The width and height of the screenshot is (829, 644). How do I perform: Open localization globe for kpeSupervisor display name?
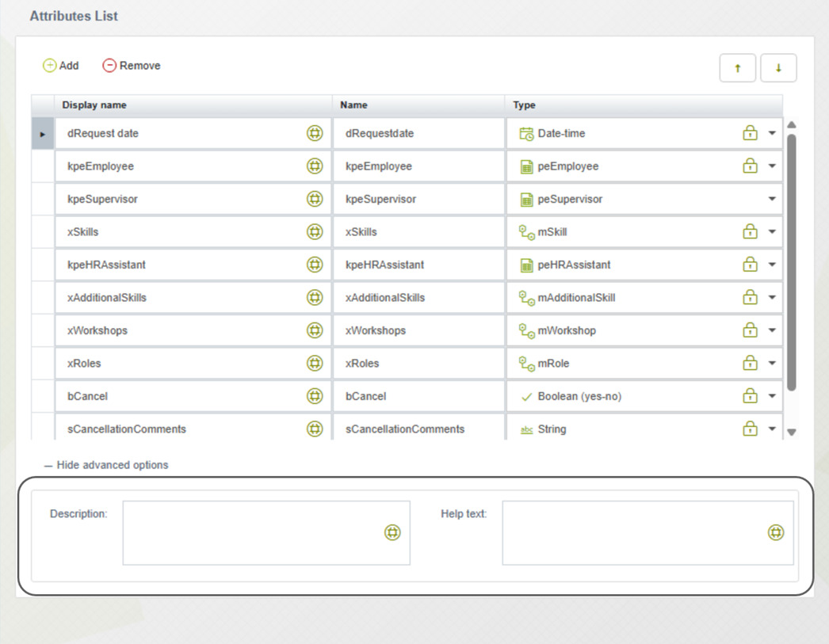(315, 199)
